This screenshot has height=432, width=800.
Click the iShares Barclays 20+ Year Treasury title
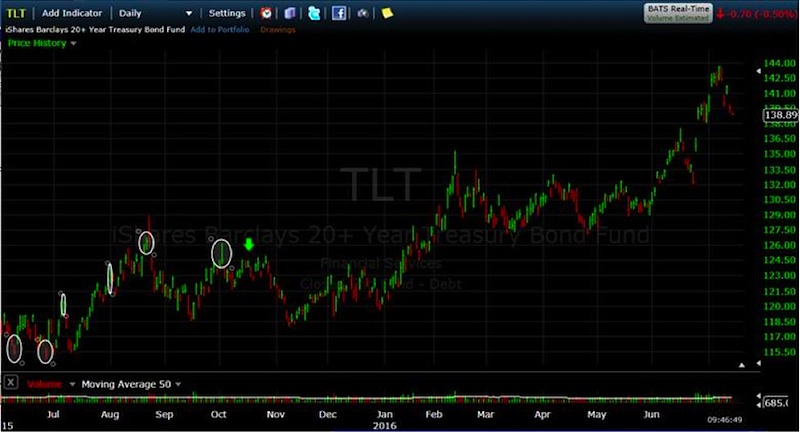click(x=95, y=30)
